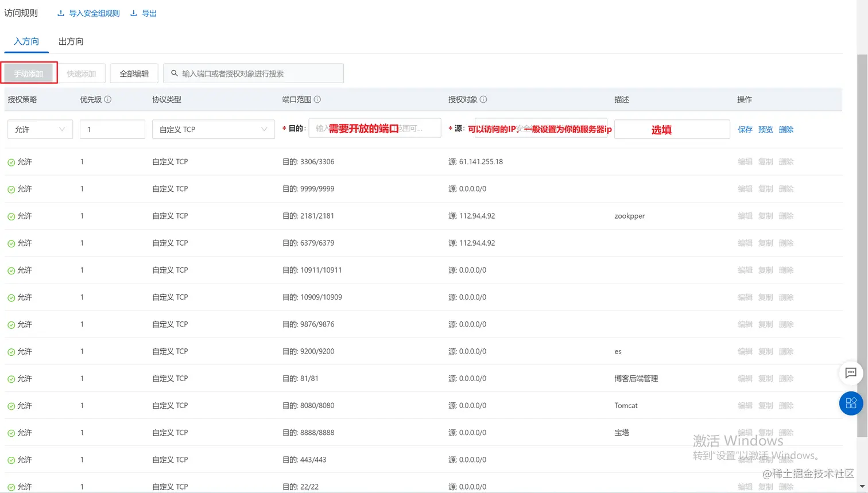The width and height of the screenshot is (868, 493).
Task: Click the source text 源: 61.141.255.18
Action: 475,162
